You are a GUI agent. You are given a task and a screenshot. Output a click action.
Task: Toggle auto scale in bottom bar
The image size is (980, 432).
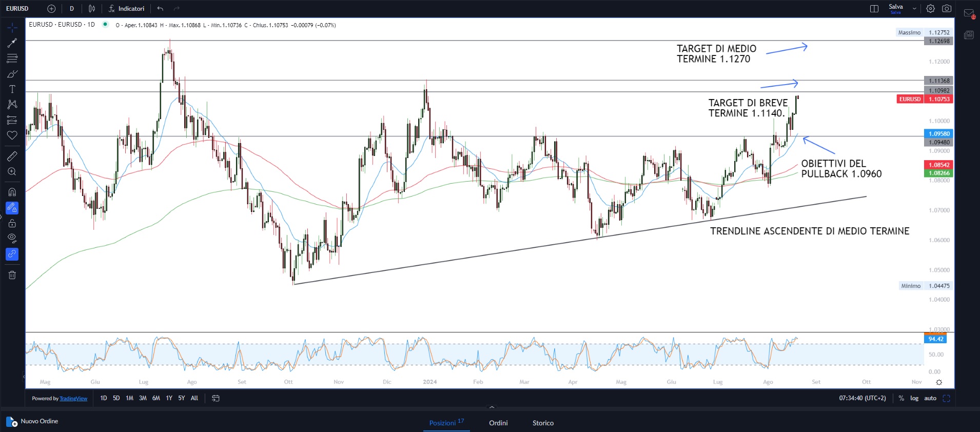coord(930,398)
